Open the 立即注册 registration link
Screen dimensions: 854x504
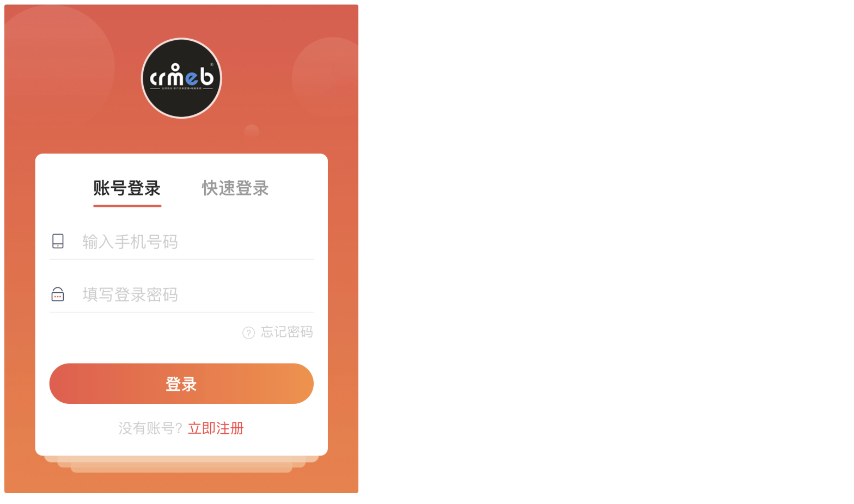(216, 428)
